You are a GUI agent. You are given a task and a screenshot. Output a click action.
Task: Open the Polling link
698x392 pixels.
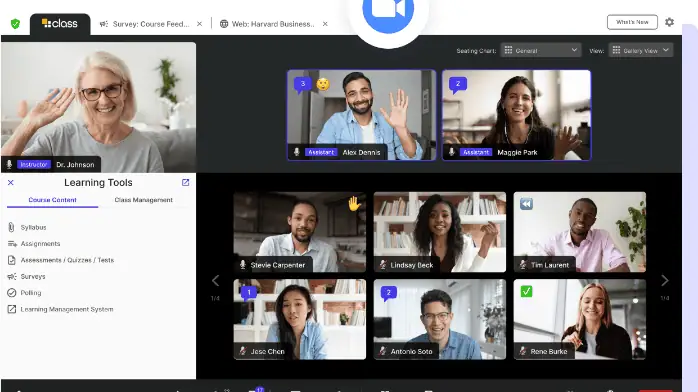coord(31,293)
